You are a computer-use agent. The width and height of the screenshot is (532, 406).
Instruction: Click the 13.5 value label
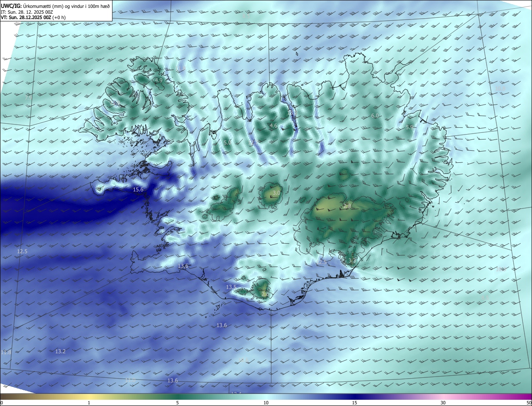(231, 287)
